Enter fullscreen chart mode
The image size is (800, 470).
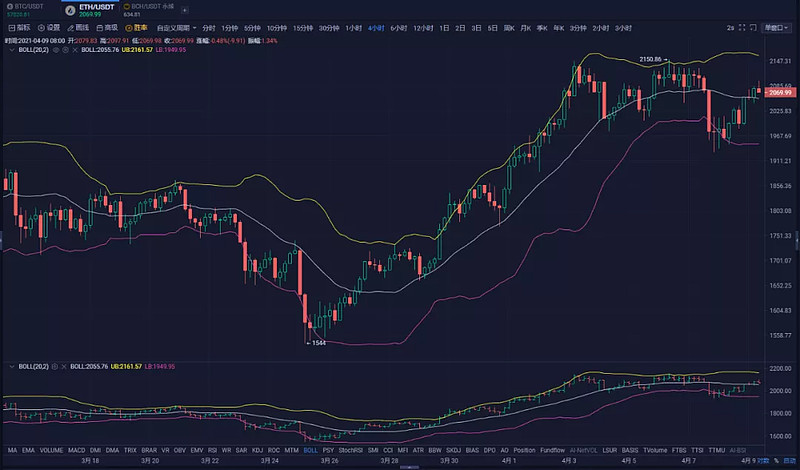[x=742, y=28]
